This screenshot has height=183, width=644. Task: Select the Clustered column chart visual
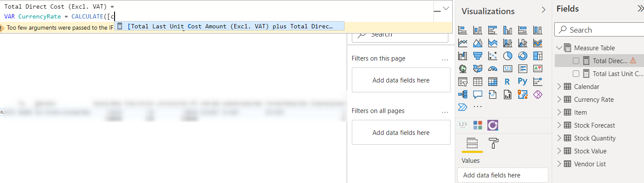coord(508,30)
